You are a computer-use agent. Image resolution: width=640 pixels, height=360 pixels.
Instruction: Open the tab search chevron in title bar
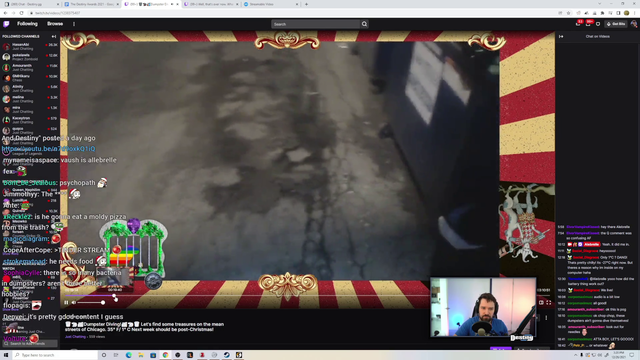click(600, 4)
